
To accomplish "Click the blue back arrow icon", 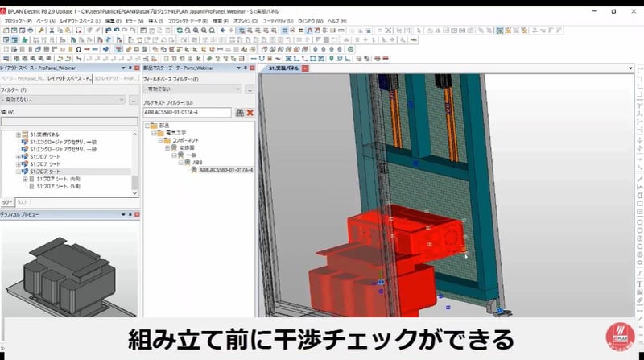I will tap(223, 31).
